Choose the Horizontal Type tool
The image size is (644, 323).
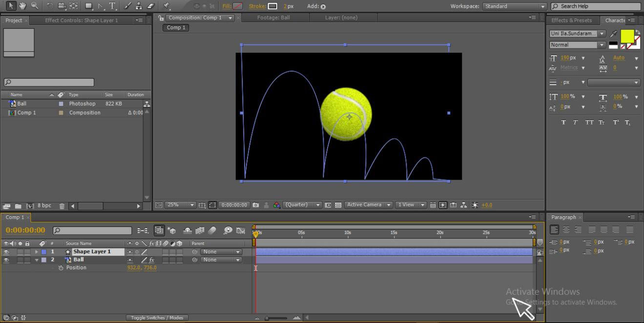click(x=113, y=6)
